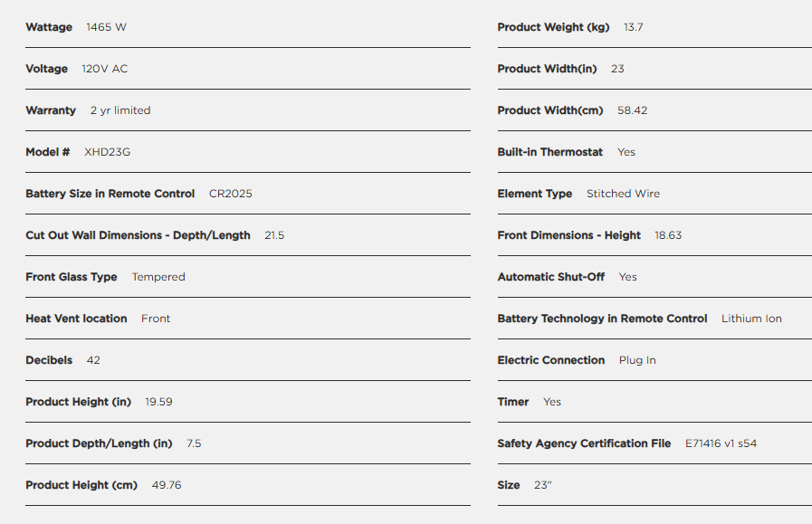Click the Heat Vent location label

tap(76, 319)
